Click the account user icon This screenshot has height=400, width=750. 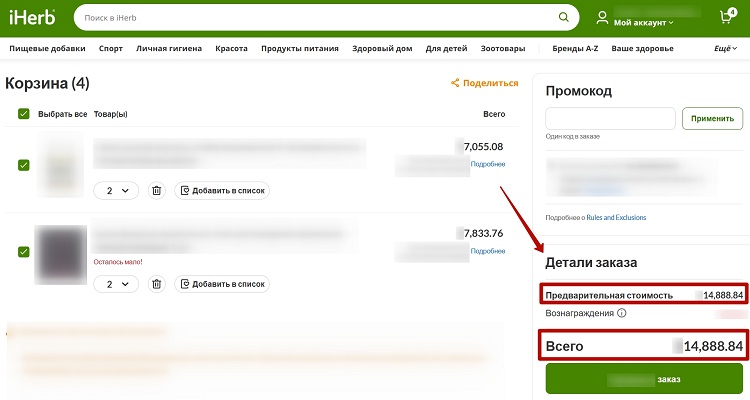(x=602, y=18)
